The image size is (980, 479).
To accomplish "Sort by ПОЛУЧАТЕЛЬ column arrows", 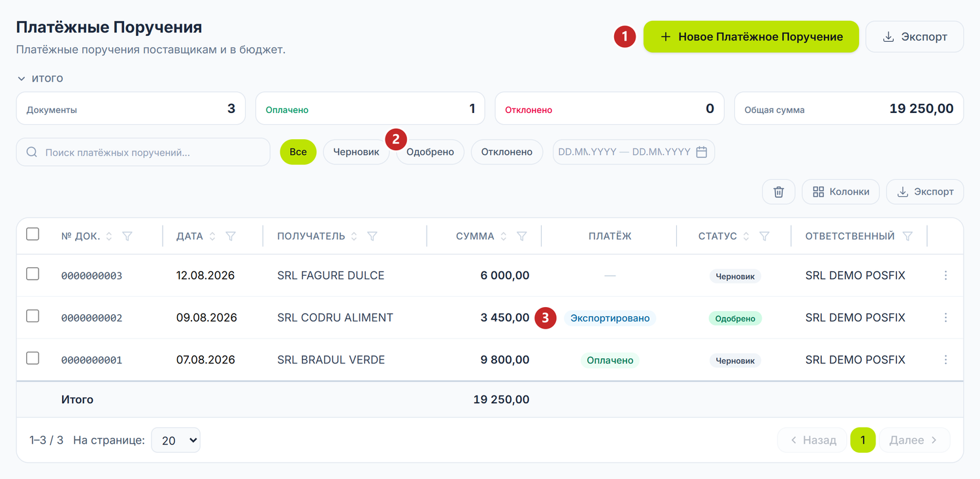I will (x=354, y=237).
